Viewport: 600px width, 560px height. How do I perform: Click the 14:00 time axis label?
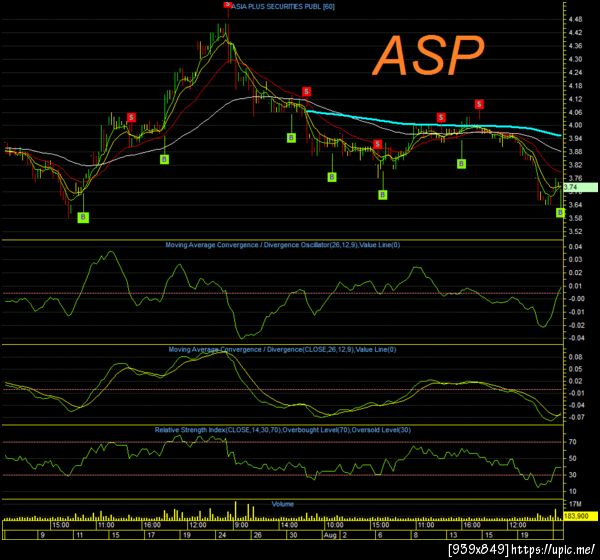point(289,525)
